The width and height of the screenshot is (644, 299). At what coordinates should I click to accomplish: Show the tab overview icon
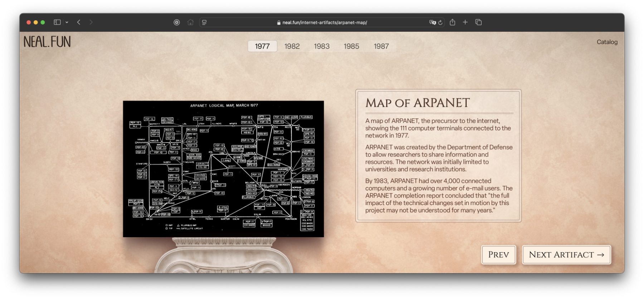point(478,22)
